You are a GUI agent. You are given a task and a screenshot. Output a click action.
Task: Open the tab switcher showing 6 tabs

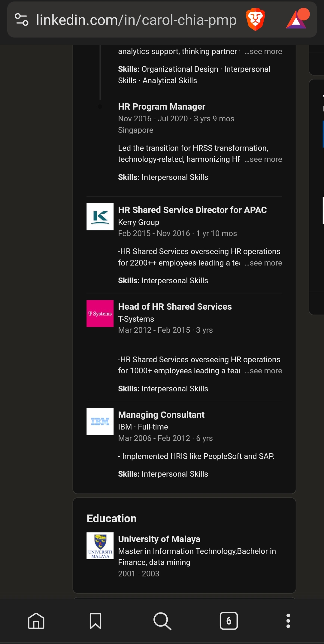point(229,621)
